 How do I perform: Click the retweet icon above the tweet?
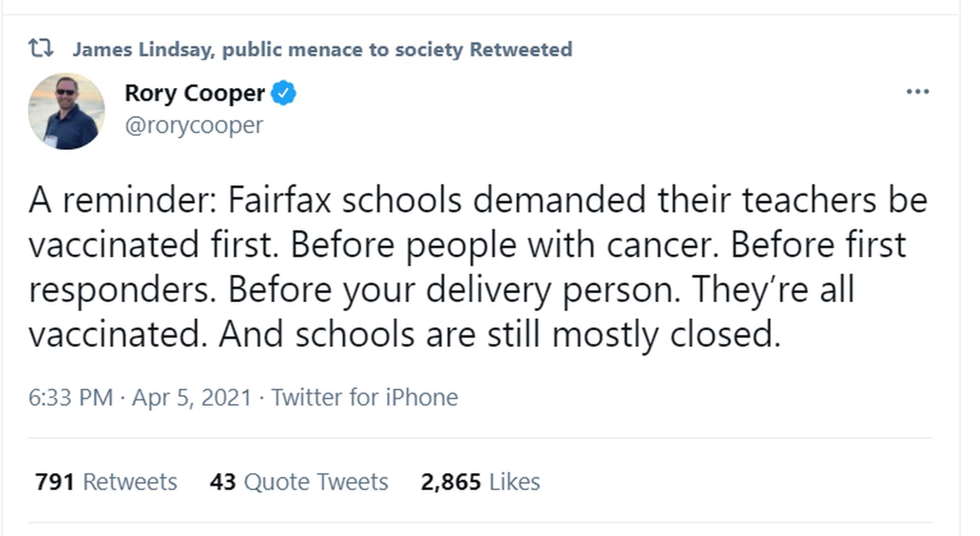click(41, 49)
